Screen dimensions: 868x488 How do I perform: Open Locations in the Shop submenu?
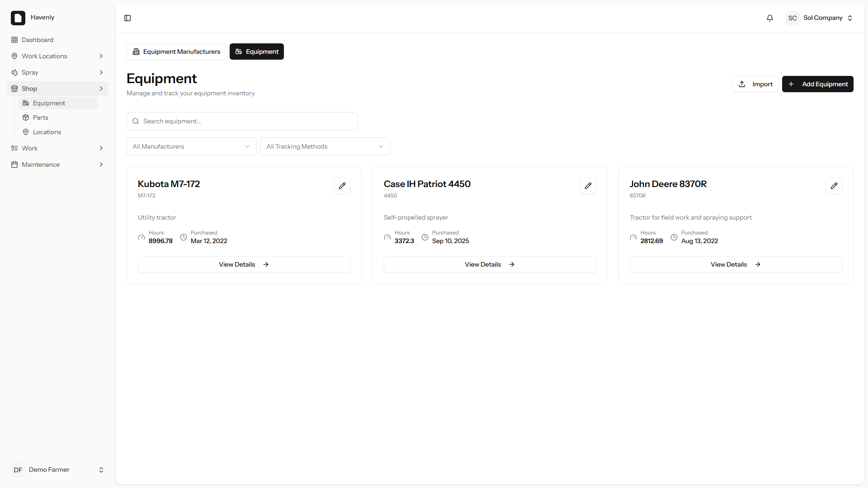pyautogui.click(x=58, y=132)
